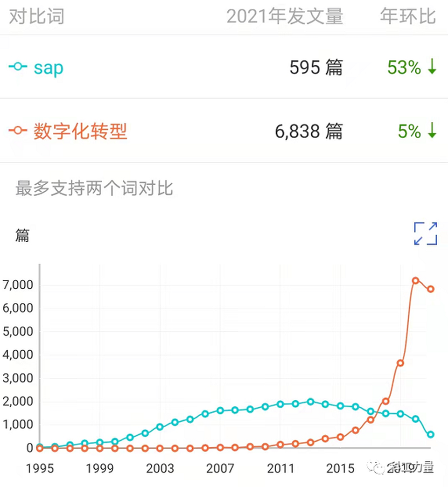
Task: Click the orange 数字化转型 legend marker
Action: click(18, 131)
